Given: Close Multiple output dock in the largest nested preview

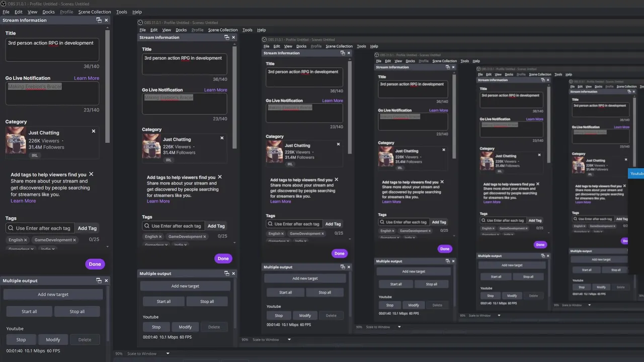Looking at the screenshot, I should pyautogui.click(x=233, y=274).
